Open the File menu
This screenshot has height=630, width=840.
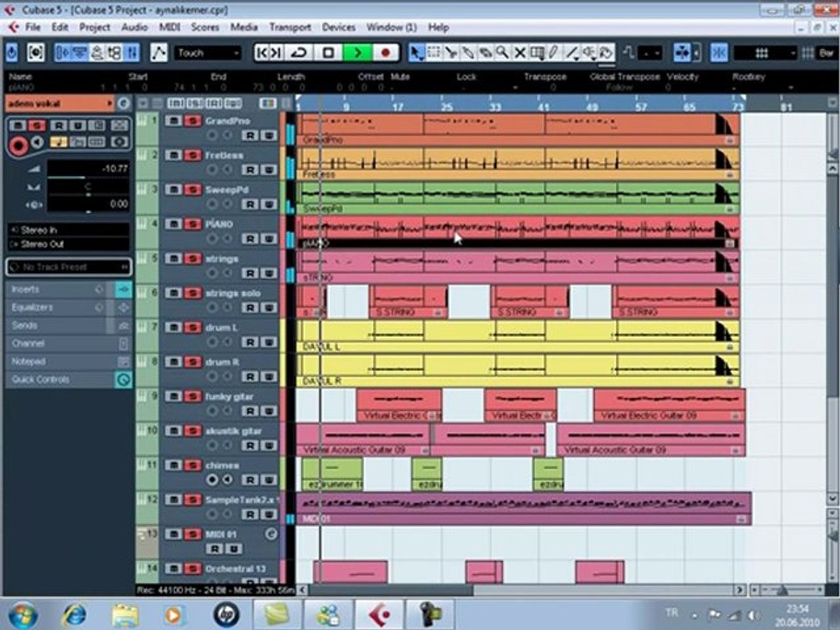(32, 27)
